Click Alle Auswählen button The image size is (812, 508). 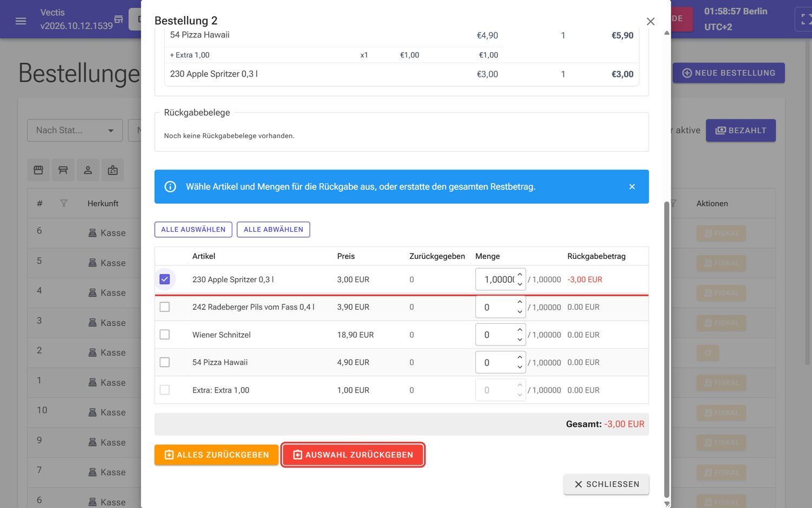point(193,230)
